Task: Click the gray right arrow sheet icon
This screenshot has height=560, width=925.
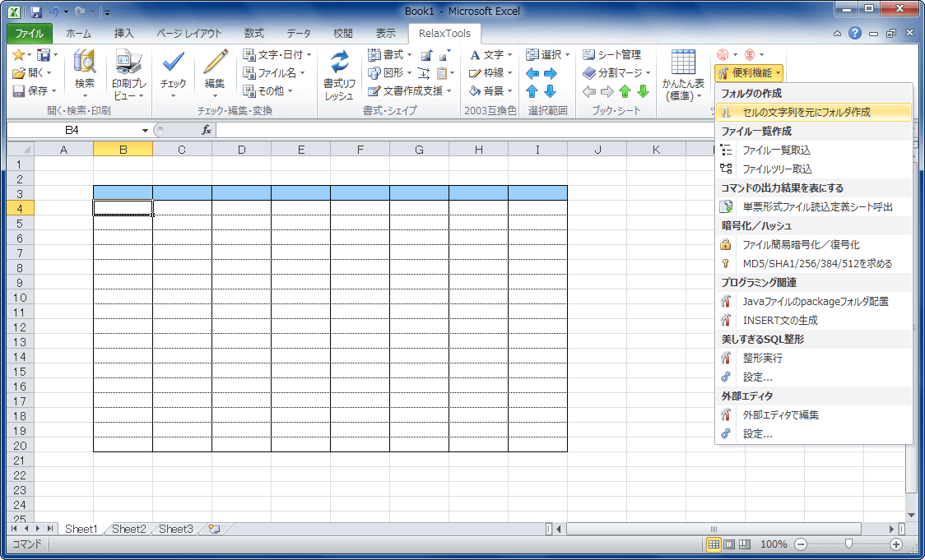Action: click(607, 91)
